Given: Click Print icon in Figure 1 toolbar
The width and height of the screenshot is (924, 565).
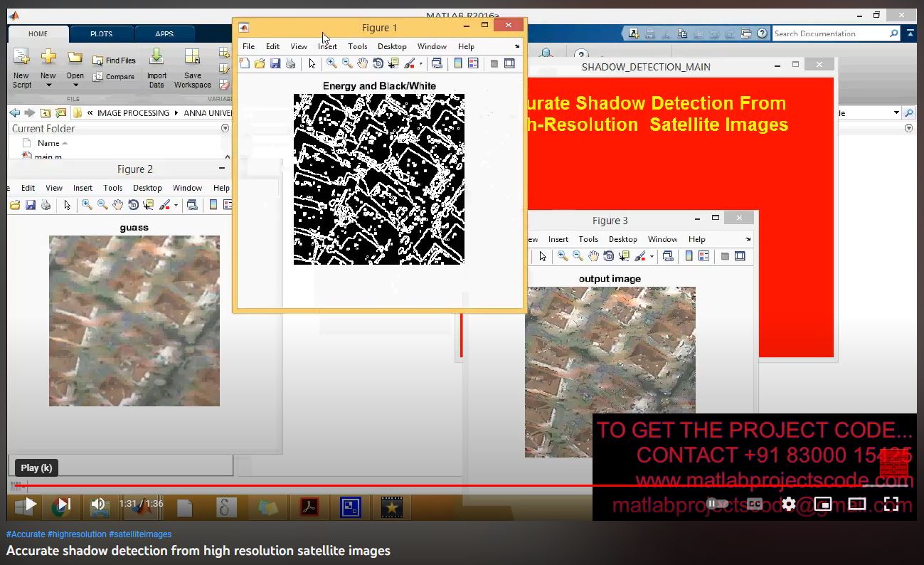Looking at the screenshot, I should pos(290,64).
